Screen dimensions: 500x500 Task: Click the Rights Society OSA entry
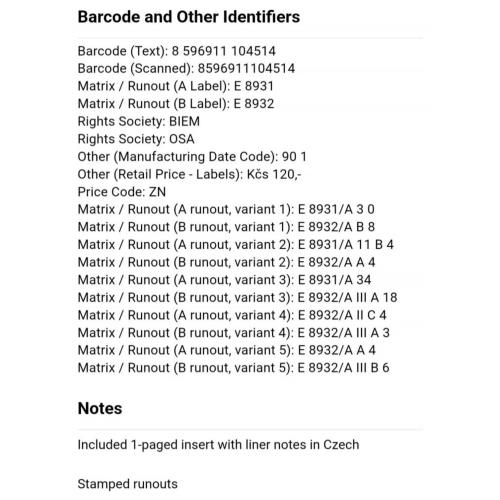[x=136, y=139]
